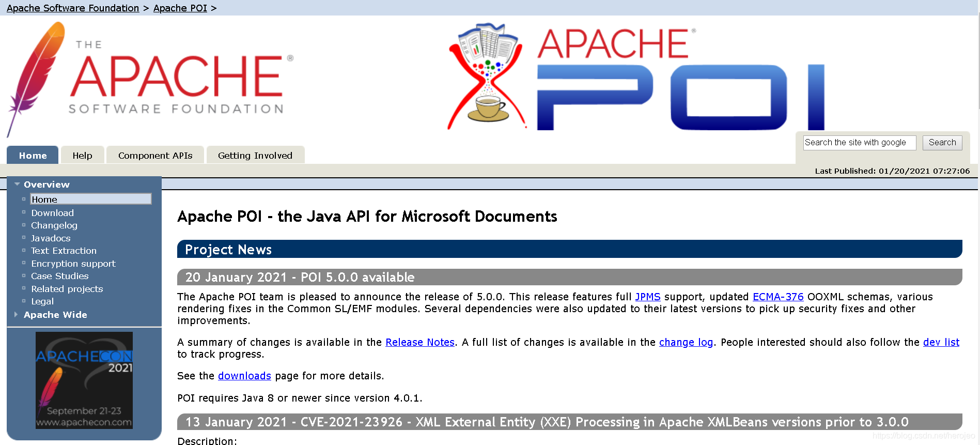Open the dev list link
Screen dimensions: 980x445
tap(941, 342)
